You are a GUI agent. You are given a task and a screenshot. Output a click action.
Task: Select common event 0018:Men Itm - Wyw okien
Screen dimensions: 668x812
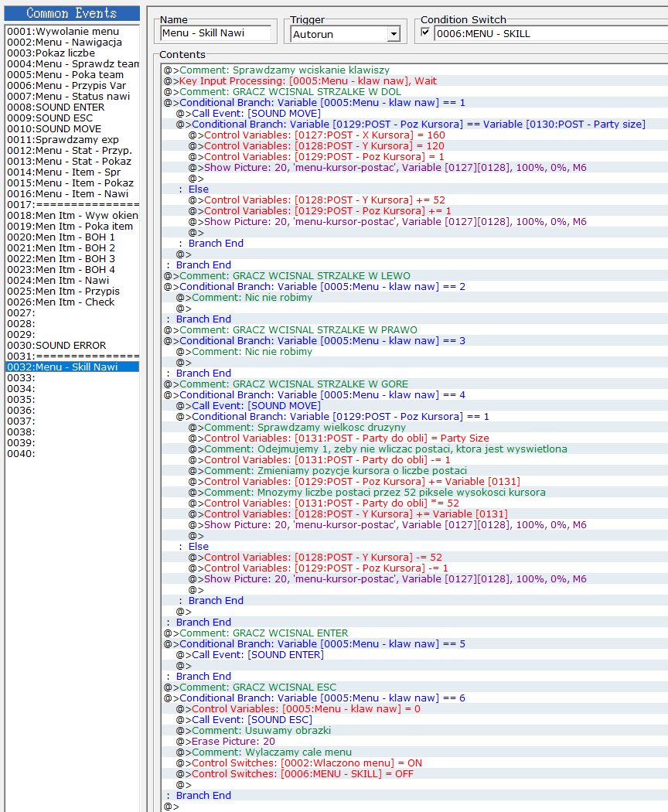(72, 216)
